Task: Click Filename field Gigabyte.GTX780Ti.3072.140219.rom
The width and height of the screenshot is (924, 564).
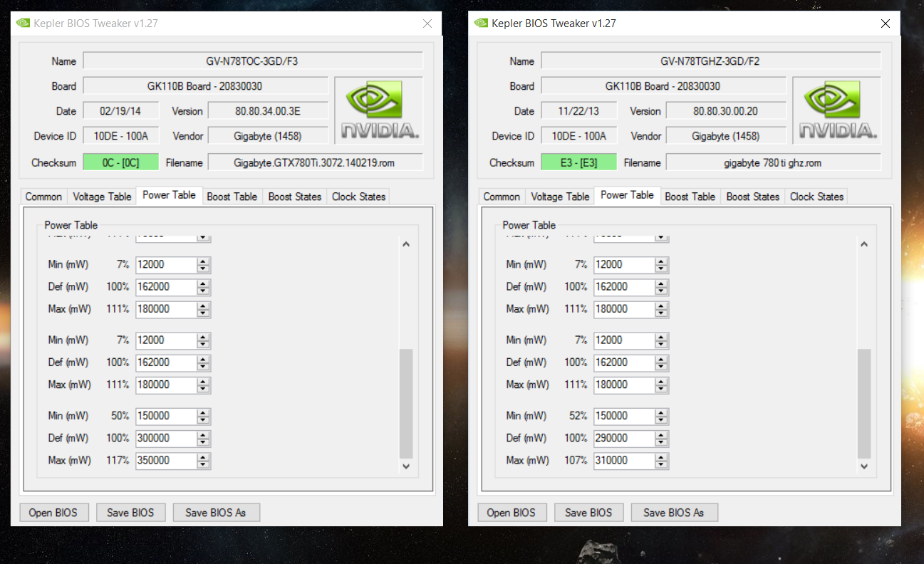Action: point(315,162)
